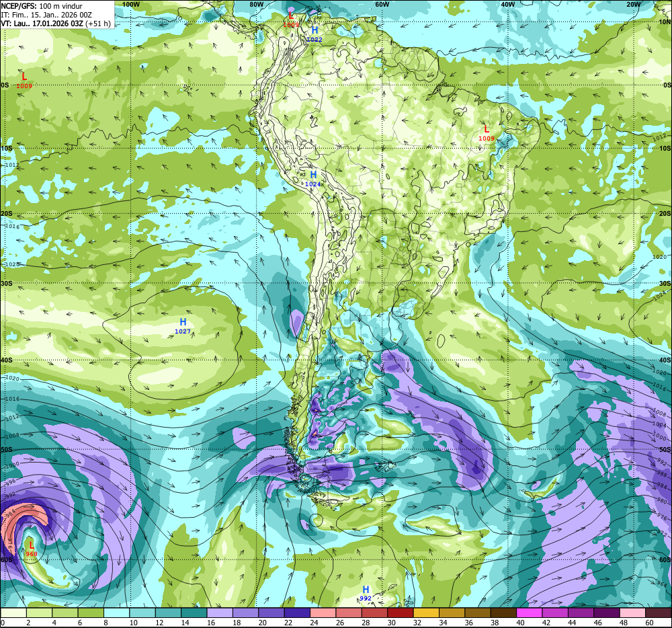672x628 pixels.
Task: Click the yellow swatch between 32 and 34
Action: pyautogui.click(x=426, y=613)
